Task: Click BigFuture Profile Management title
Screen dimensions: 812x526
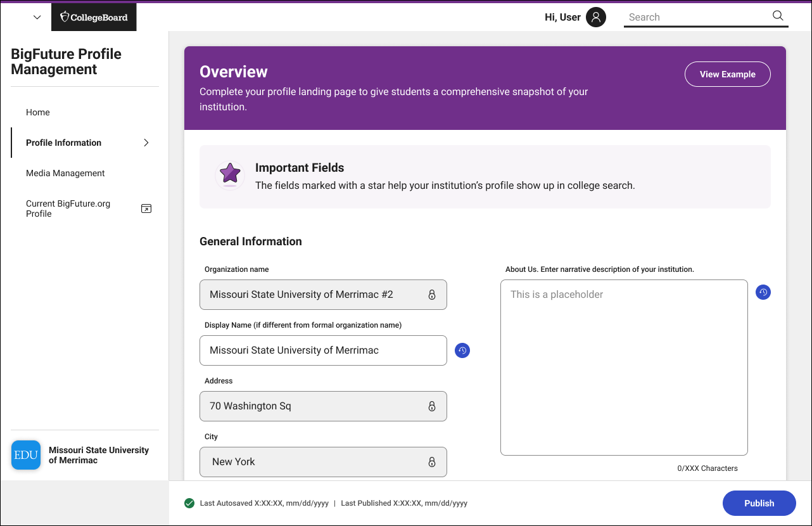Action: coord(66,61)
